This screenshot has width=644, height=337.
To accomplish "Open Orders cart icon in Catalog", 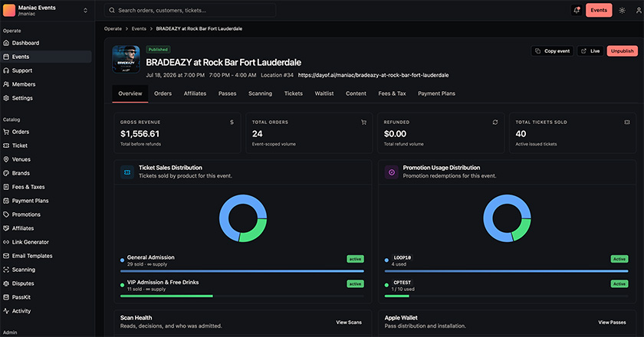I will (x=6, y=132).
